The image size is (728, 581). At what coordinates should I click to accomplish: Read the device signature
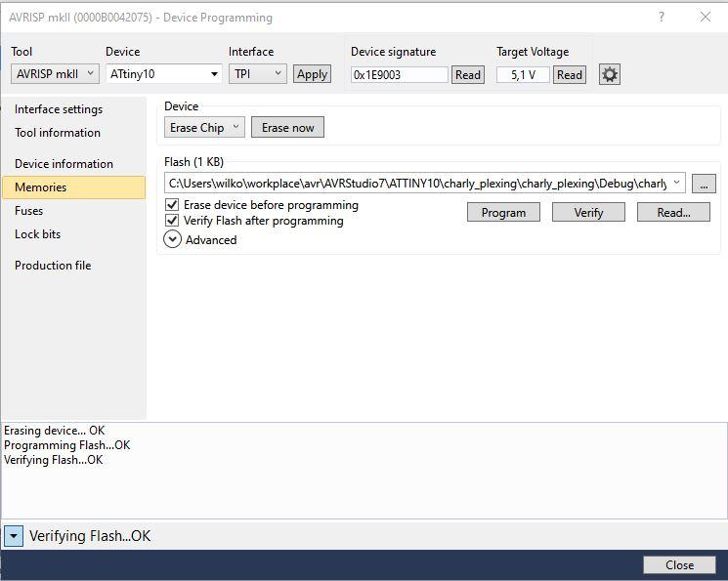pyautogui.click(x=467, y=75)
